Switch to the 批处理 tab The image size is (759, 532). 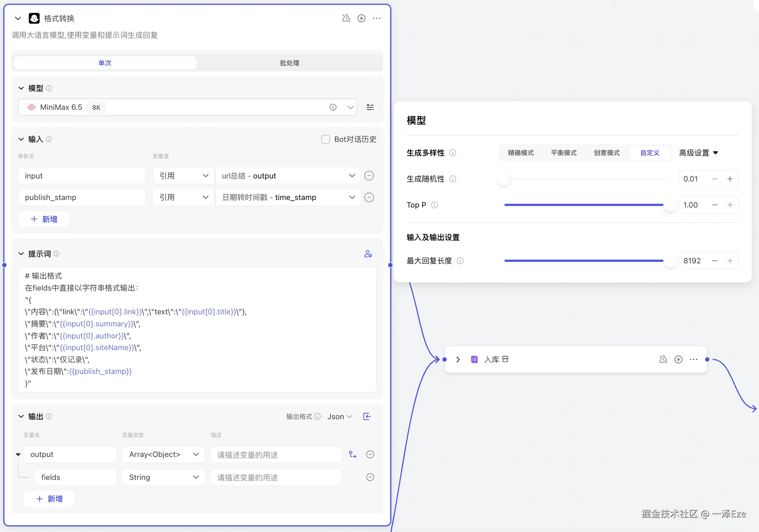289,63
